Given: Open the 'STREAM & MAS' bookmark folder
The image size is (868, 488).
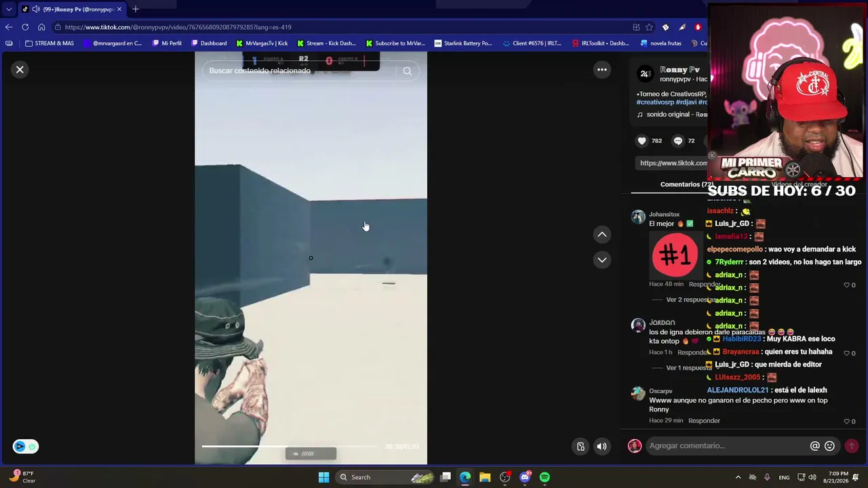Looking at the screenshot, I should pos(49,43).
